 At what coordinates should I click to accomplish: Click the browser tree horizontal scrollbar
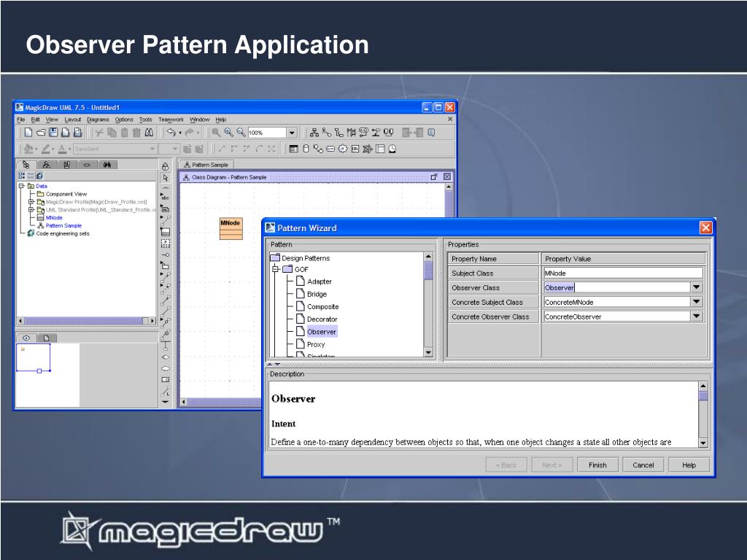(86, 321)
